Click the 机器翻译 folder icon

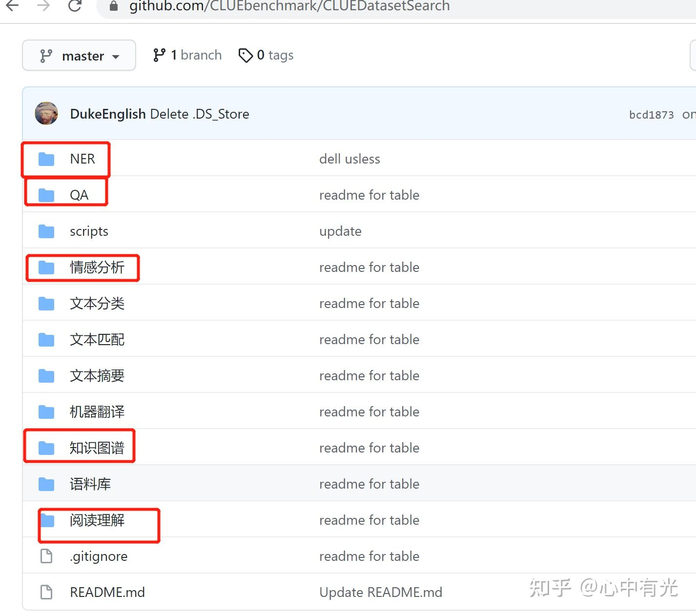[x=46, y=412]
